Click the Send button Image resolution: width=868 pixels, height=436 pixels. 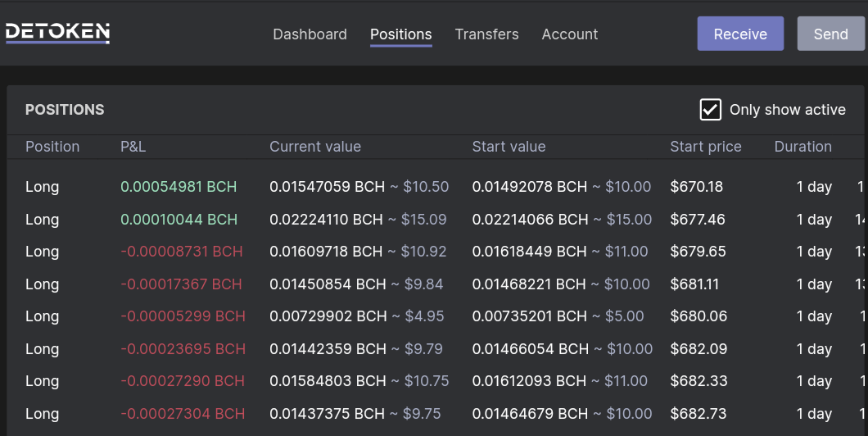(x=831, y=34)
